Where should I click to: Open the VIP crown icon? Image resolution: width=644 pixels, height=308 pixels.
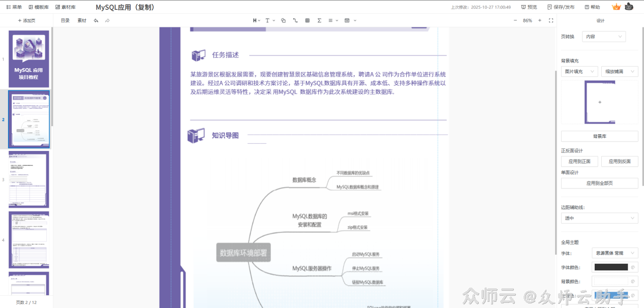pos(616,7)
